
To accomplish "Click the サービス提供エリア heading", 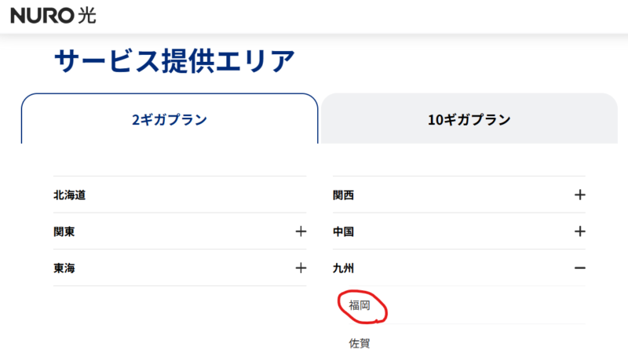I will pyautogui.click(x=174, y=61).
